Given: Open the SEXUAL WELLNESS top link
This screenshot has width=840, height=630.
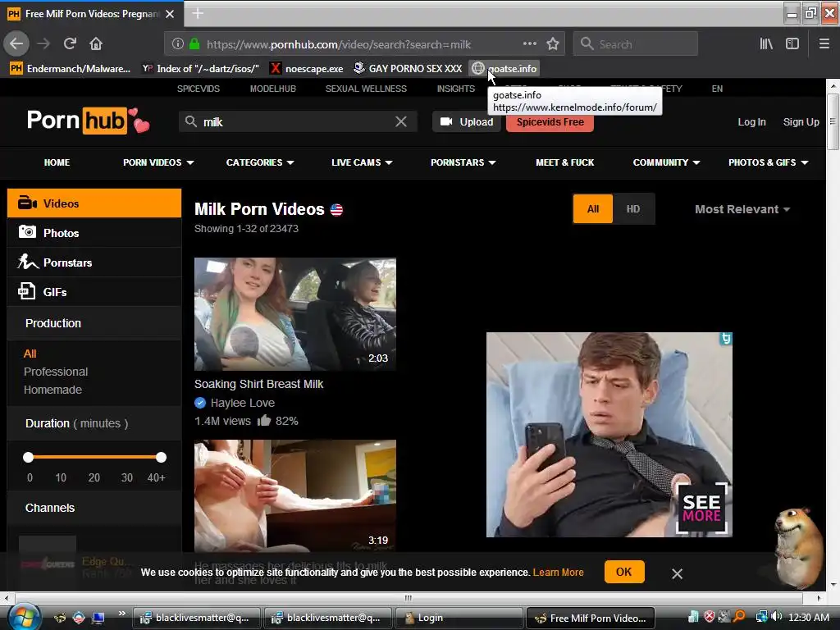Looking at the screenshot, I should point(366,89).
